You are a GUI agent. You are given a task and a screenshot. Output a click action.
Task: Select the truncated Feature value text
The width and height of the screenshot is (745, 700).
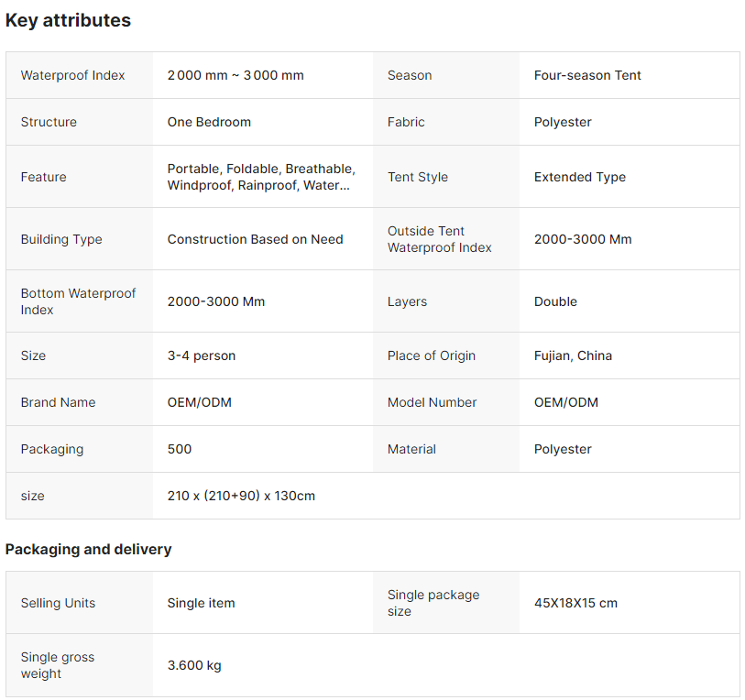[x=260, y=177]
